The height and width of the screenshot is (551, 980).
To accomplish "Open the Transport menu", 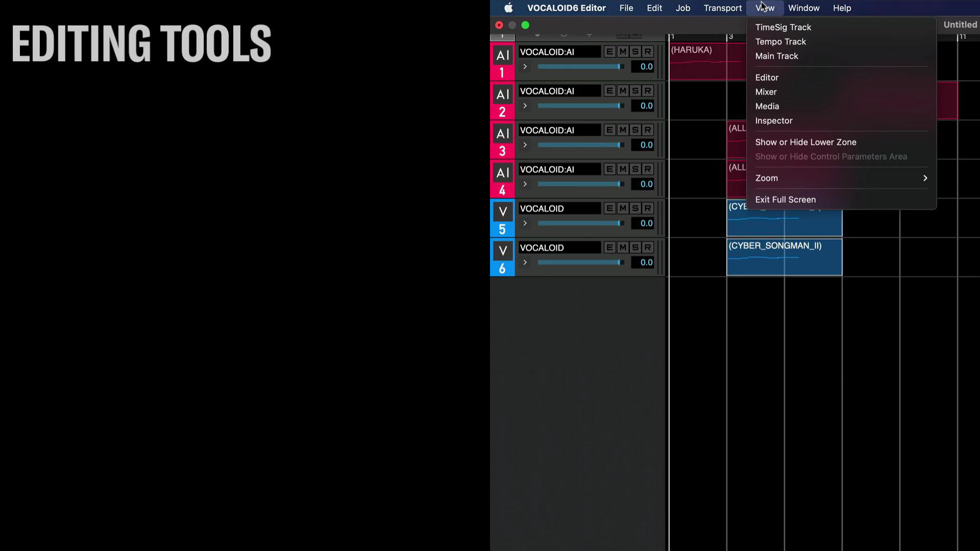I will (723, 8).
